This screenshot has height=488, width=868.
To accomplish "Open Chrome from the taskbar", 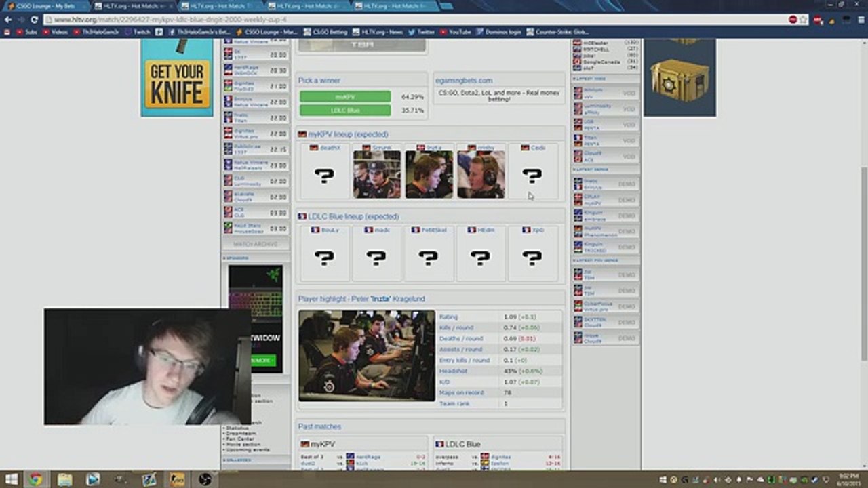I will (35, 480).
